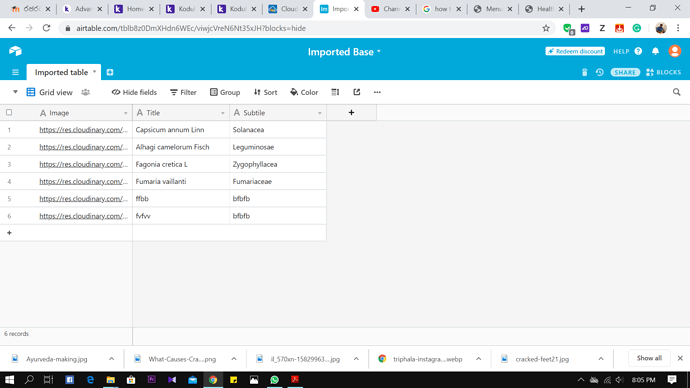Toggle the select all records checkbox

[9, 112]
